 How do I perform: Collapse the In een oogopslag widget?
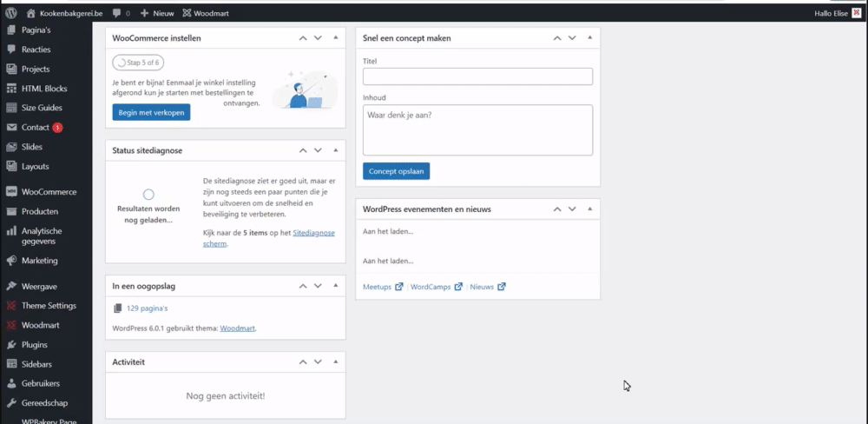[335, 286]
